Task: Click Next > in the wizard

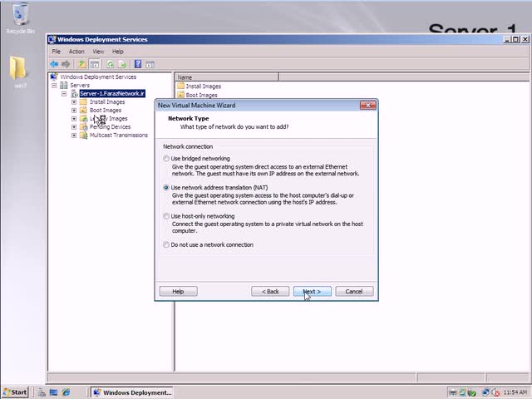Action: 313,292
